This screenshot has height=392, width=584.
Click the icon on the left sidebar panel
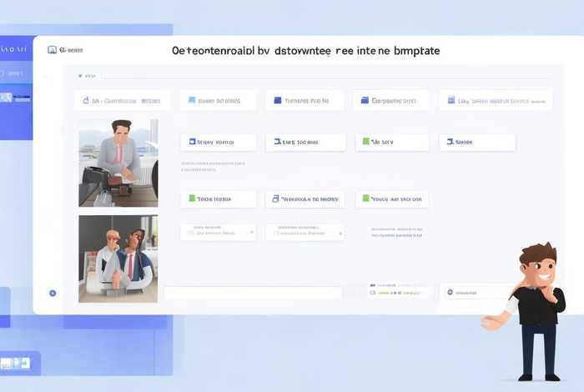click(6, 98)
